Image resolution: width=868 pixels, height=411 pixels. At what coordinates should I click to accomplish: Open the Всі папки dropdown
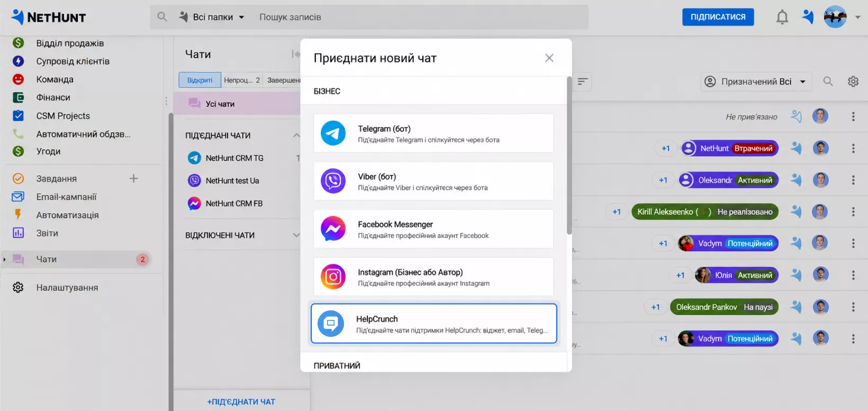tap(212, 17)
